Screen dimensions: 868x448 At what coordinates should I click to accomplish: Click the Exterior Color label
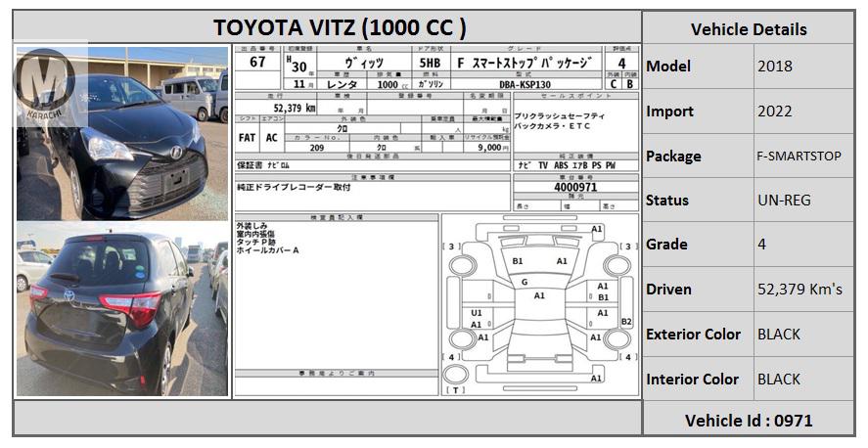[x=693, y=335]
